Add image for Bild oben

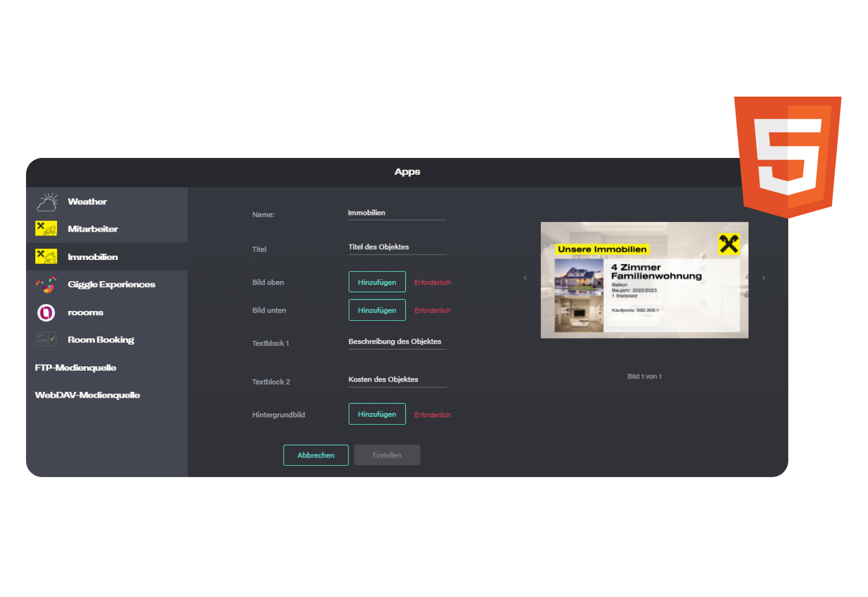pyautogui.click(x=377, y=282)
